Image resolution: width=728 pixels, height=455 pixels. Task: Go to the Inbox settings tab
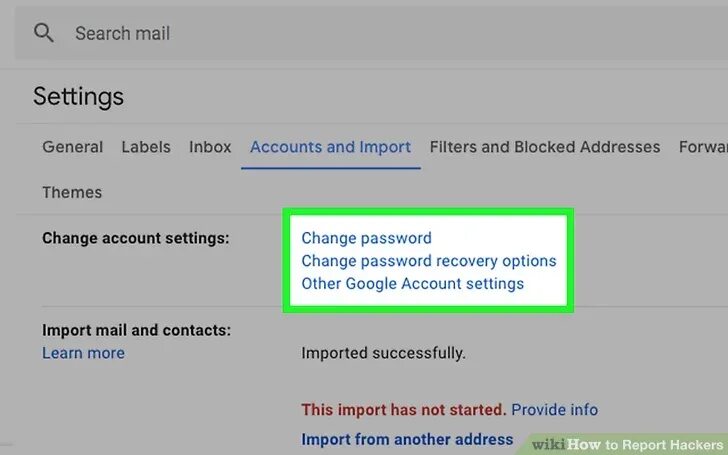tap(210, 147)
